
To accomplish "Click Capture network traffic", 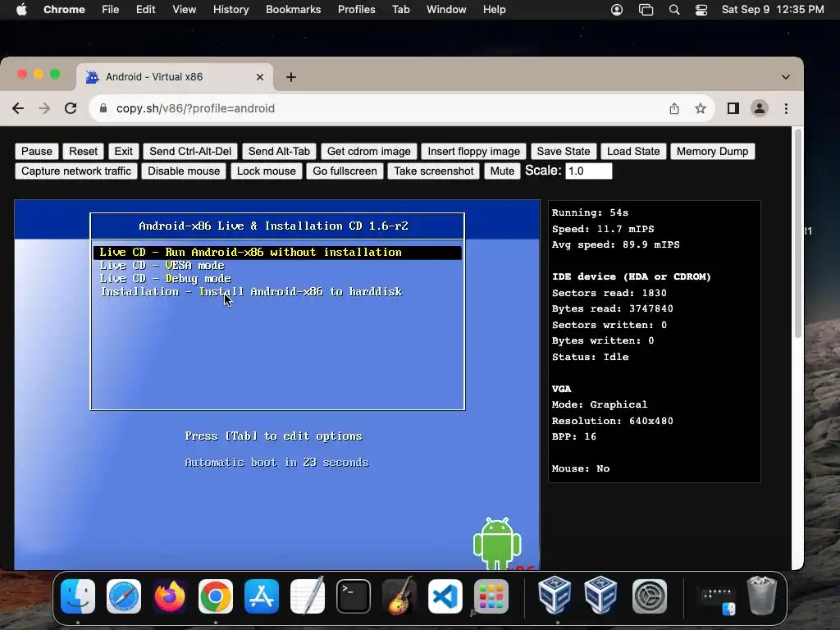I will [x=76, y=171].
